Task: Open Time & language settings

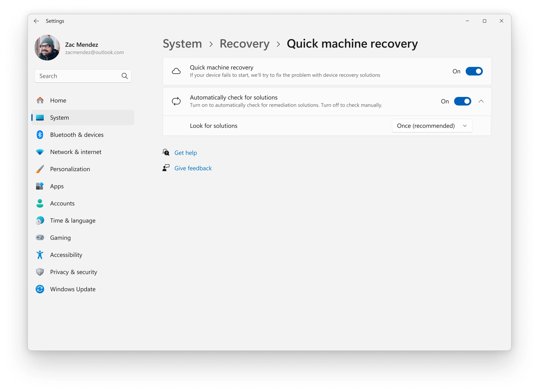Action: 72,220
